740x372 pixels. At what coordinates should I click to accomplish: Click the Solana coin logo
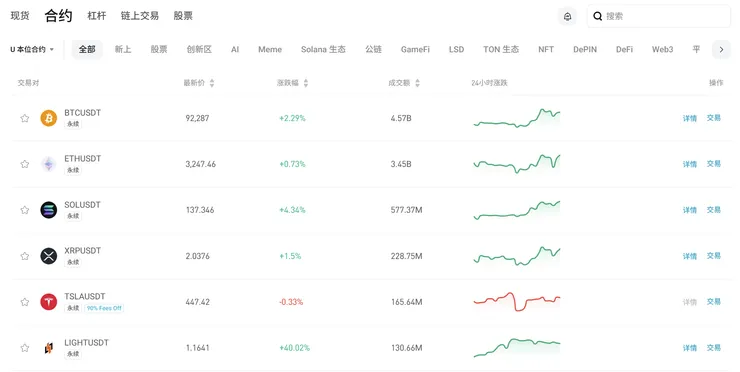(49, 210)
